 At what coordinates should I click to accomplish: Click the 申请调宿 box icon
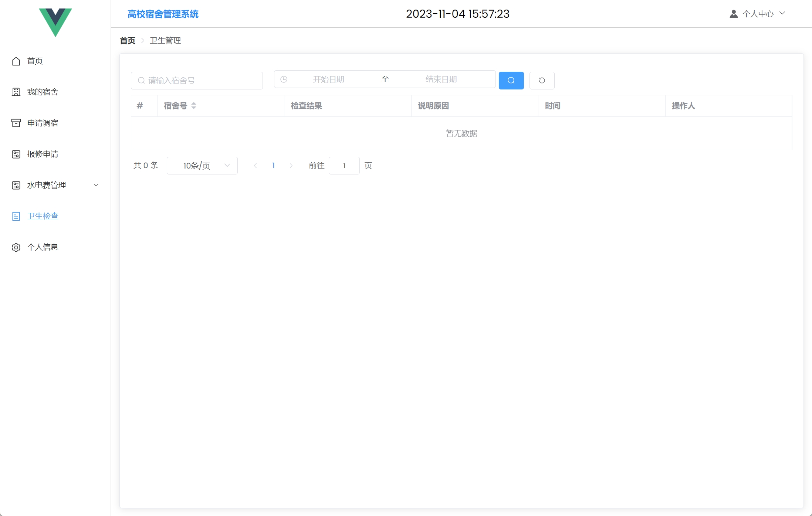click(16, 123)
